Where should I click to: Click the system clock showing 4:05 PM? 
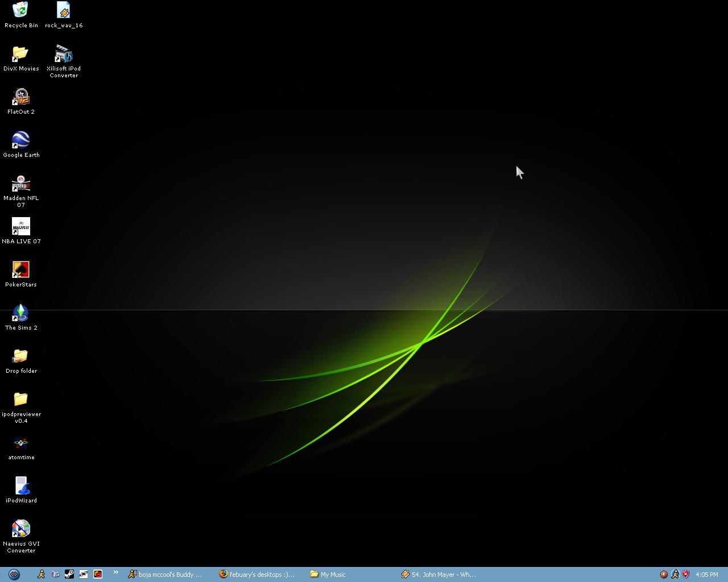706,575
